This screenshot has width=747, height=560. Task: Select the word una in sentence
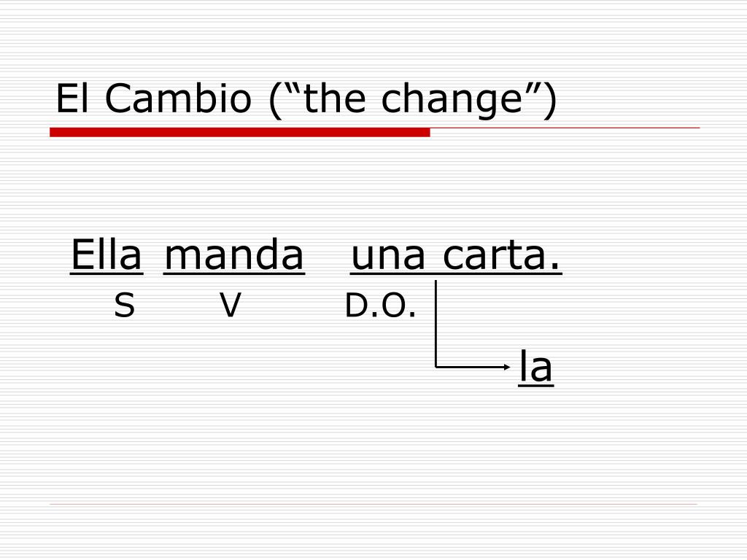pyautogui.click(x=388, y=257)
